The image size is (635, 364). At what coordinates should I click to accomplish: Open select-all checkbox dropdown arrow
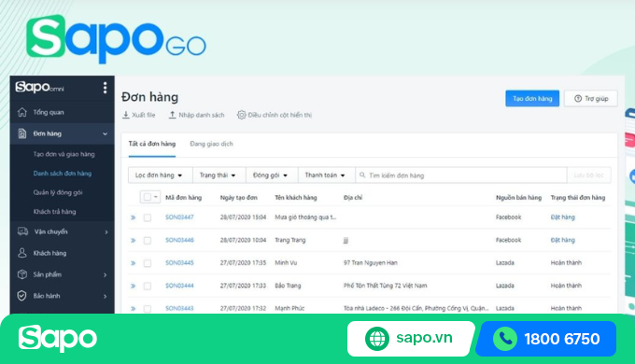(156, 197)
